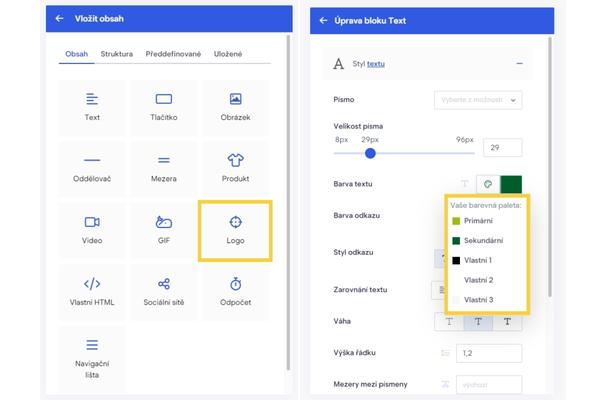Screen dimensions: 600x400
Task: Add a Vlastní HTML block
Action: (92, 292)
